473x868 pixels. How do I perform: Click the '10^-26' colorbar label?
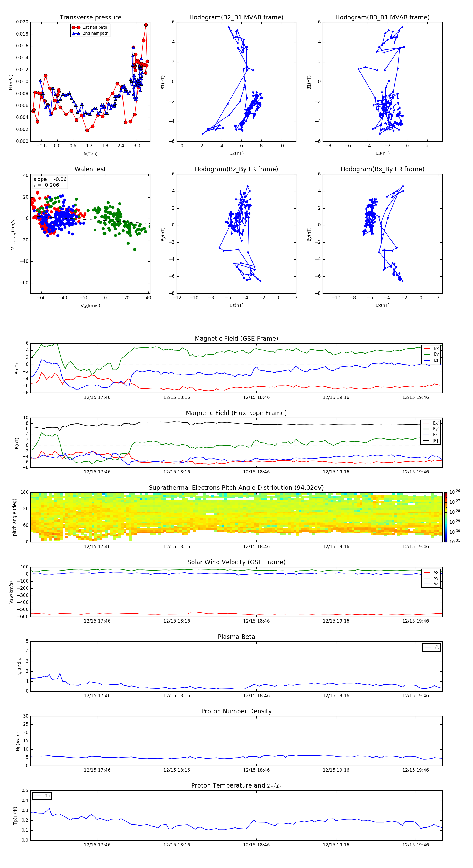coord(455,492)
